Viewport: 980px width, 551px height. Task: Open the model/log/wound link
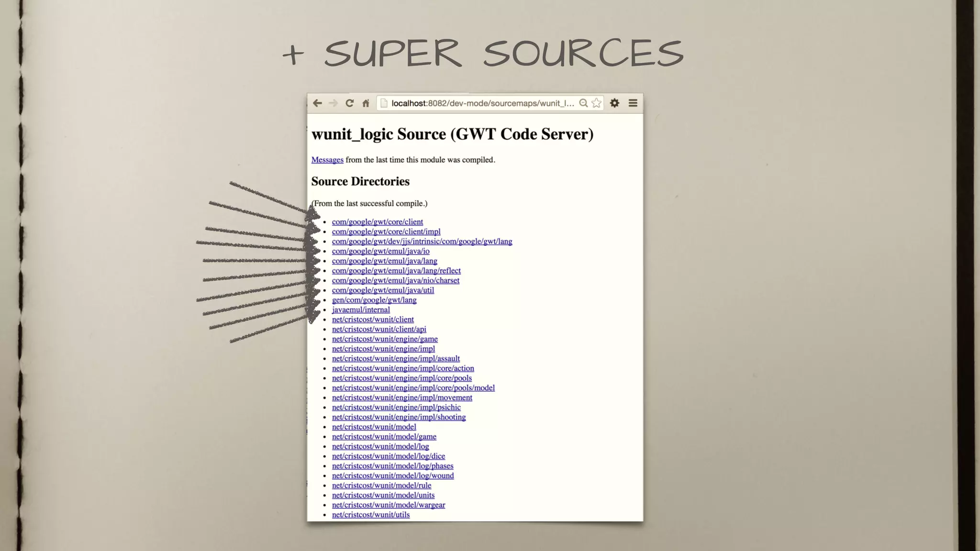[393, 475]
